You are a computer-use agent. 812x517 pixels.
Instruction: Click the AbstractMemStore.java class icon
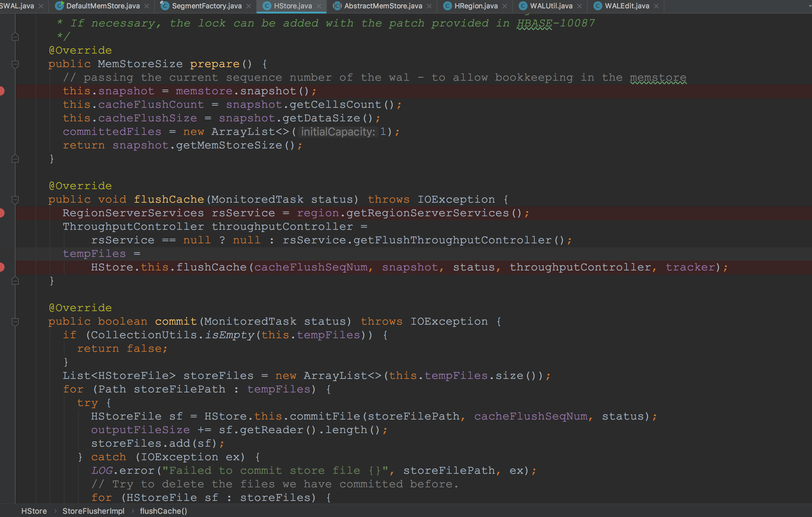(337, 6)
